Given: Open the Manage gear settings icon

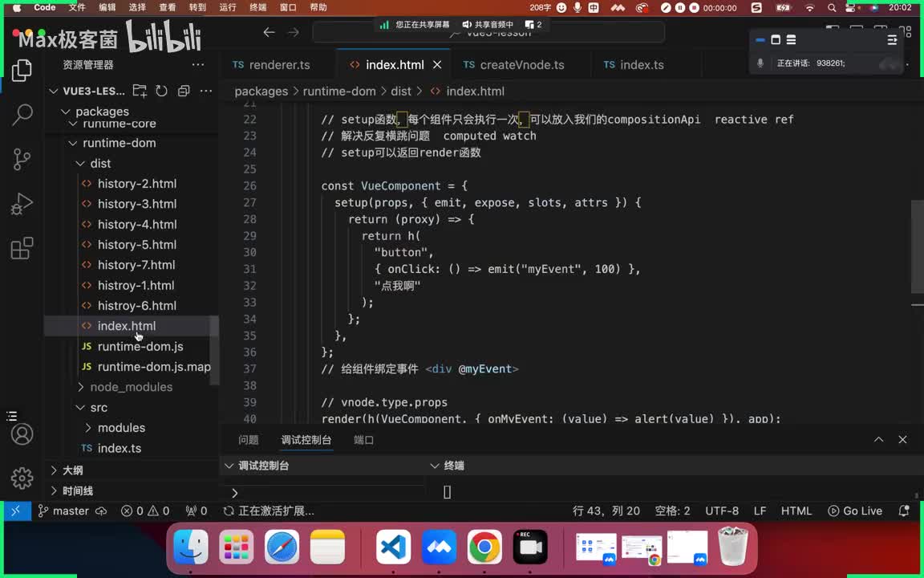Looking at the screenshot, I should (22, 478).
